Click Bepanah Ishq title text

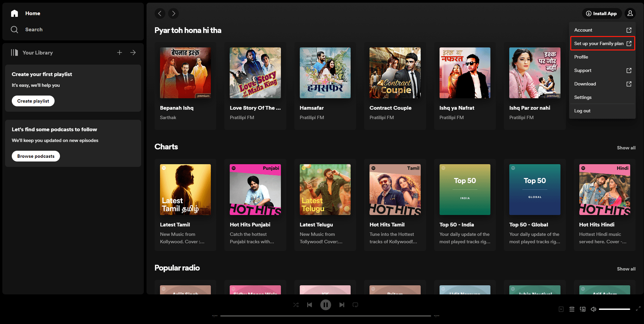[x=177, y=108]
